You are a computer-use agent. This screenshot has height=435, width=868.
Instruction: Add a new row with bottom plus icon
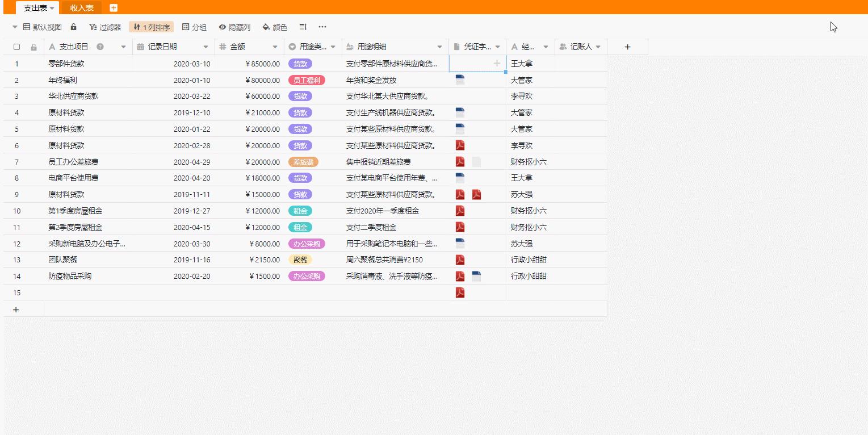[16, 309]
